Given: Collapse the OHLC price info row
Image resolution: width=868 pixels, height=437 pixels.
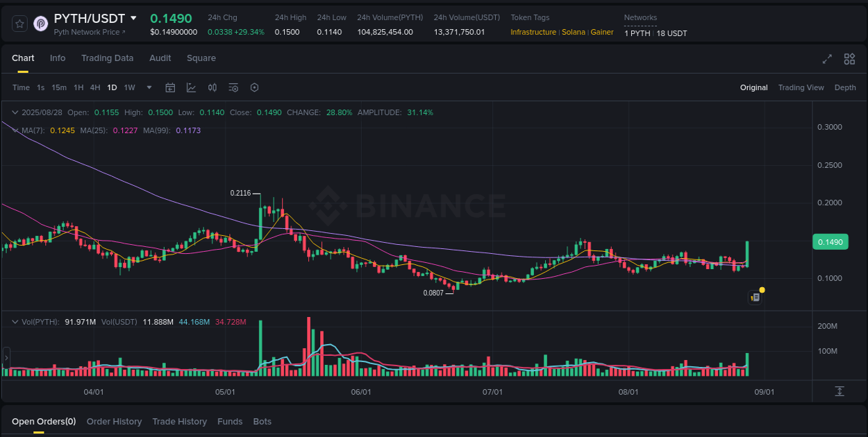Looking at the screenshot, I should 15,112.
